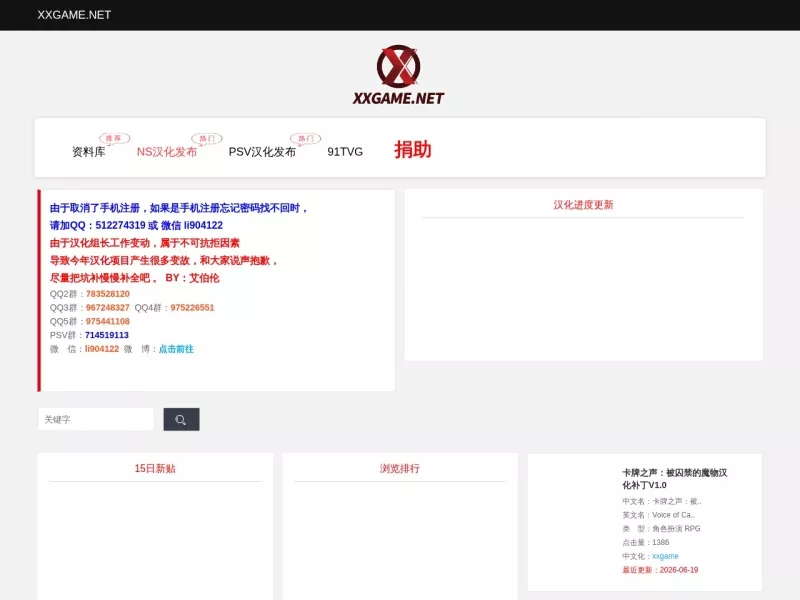Click the 推荐 badge above 资料库
This screenshot has width=800, height=600.
pos(114,138)
